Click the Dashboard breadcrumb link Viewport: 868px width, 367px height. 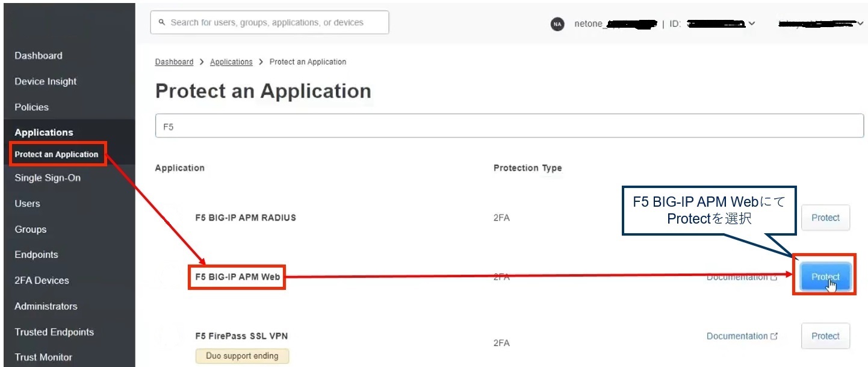(x=174, y=62)
